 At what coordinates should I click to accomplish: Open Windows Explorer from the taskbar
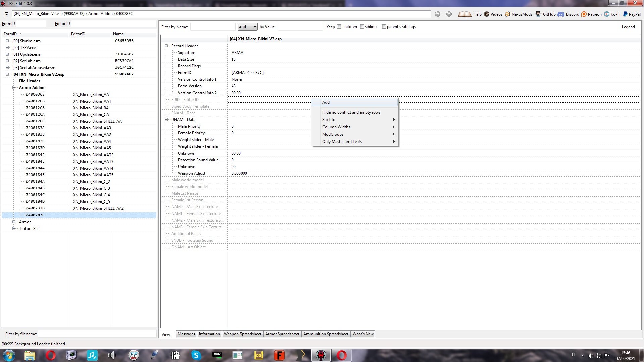30,355
